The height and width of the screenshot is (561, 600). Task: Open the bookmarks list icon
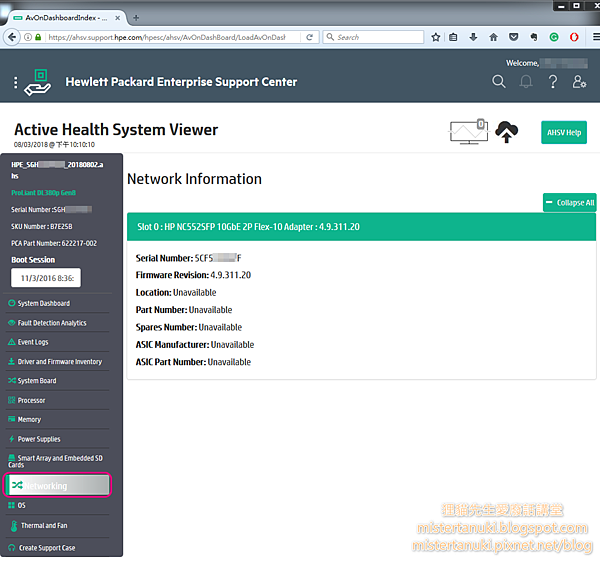coord(453,37)
